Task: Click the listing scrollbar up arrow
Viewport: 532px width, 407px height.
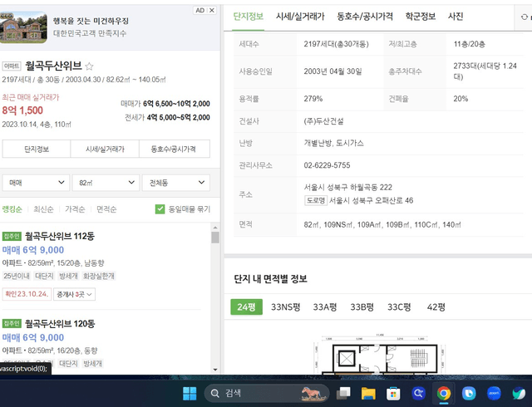Action: [215, 228]
